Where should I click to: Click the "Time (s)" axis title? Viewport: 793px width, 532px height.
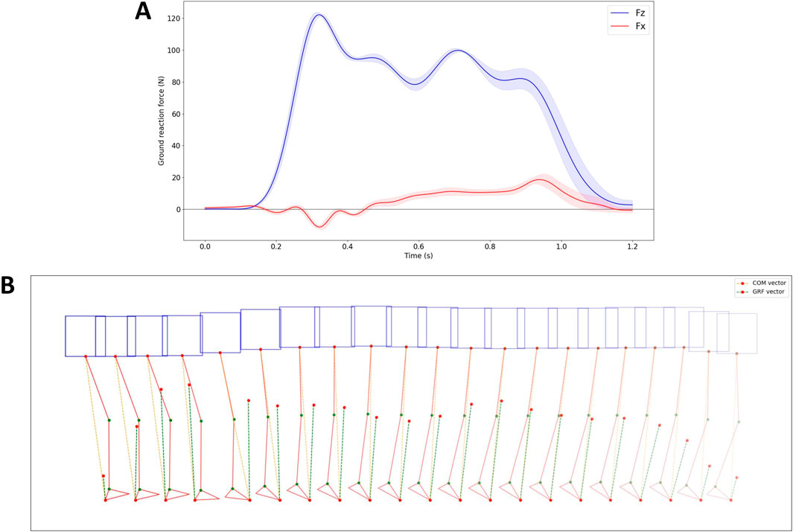[x=418, y=256]
